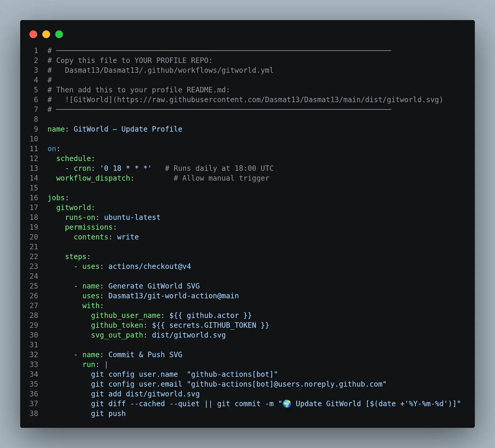Viewport: 495px width, 448px height.
Task: Click '${{ secrets.GITHUB_TOKEN }}' expression
Action: point(210,325)
